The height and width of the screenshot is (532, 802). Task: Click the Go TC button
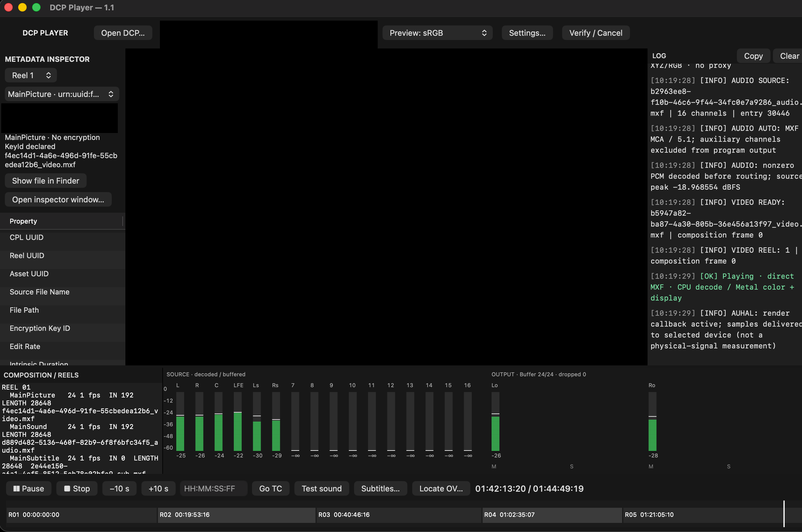[x=270, y=488]
